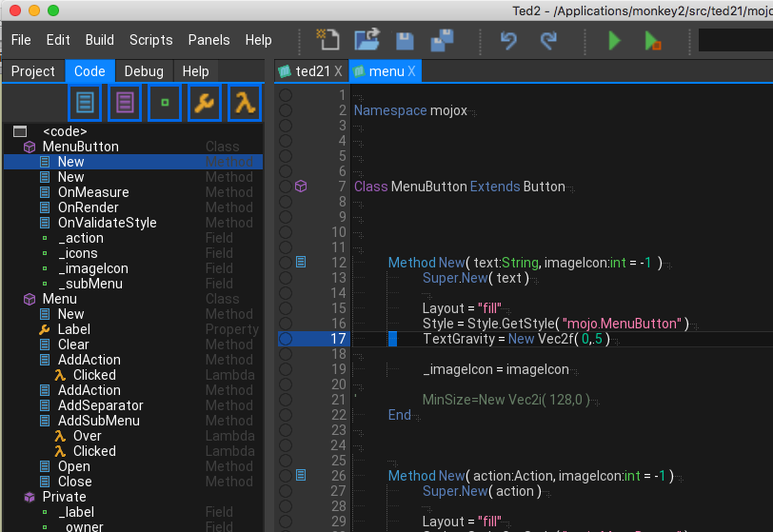Select AddSubMenu method in code tree
Viewport: 773px width, 532px height.
pos(98,421)
